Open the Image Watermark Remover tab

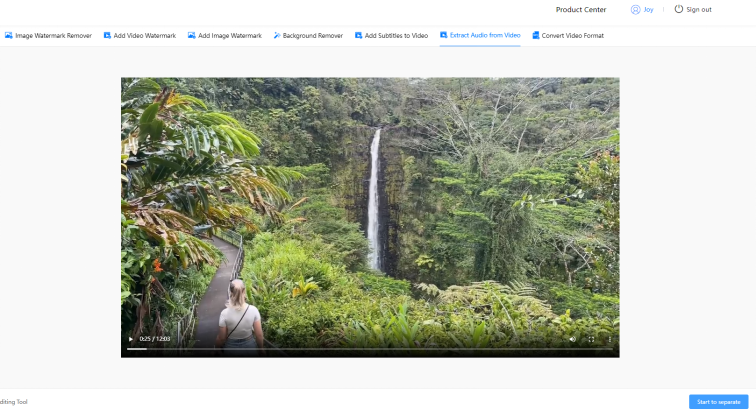[48, 36]
